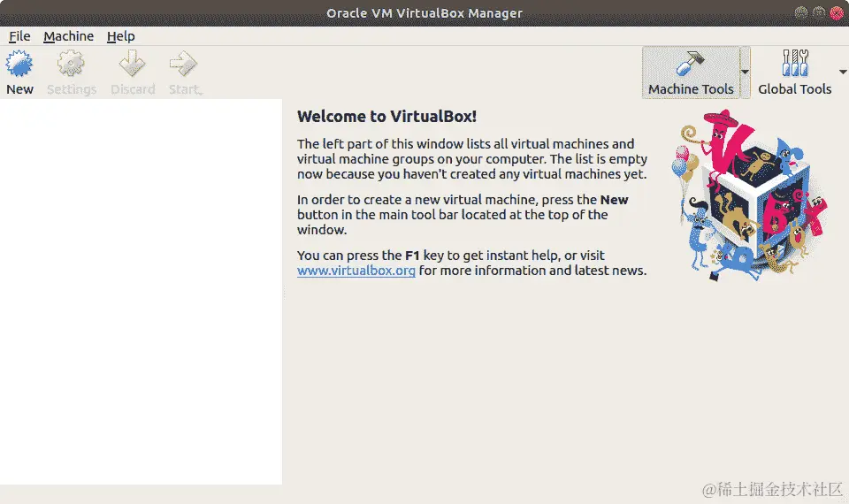Close the VirtualBox Manager window
Image resolution: width=849 pixels, height=504 pixels.
coord(837,12)
